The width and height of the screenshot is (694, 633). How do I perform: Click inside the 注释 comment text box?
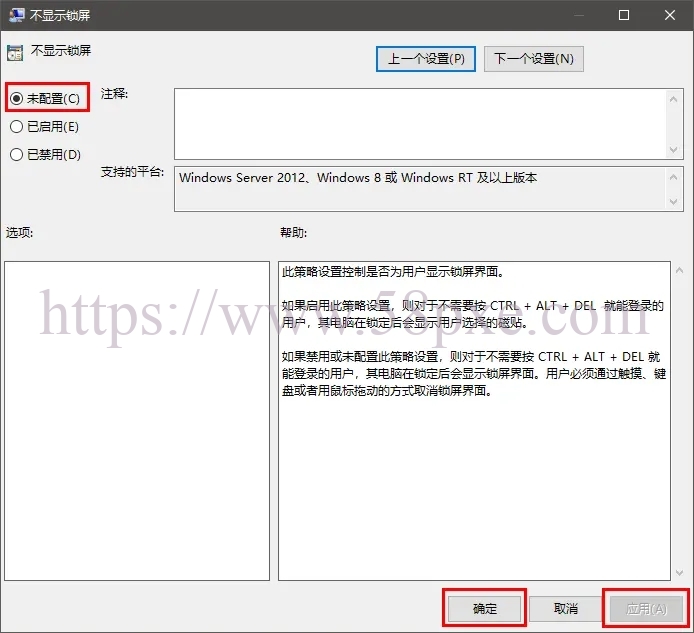(x=420, y=124)
